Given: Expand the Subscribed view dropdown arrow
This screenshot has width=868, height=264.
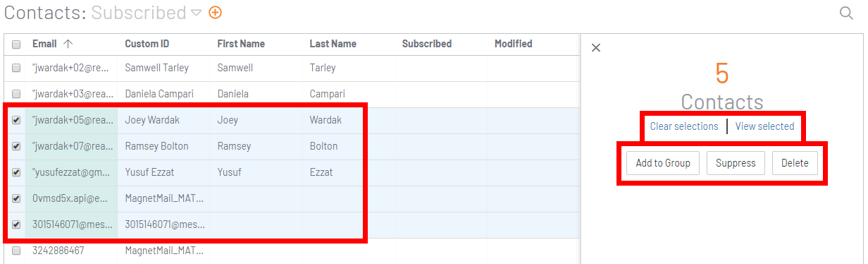Looking at the screenshot, I should (x=196, y=12).
